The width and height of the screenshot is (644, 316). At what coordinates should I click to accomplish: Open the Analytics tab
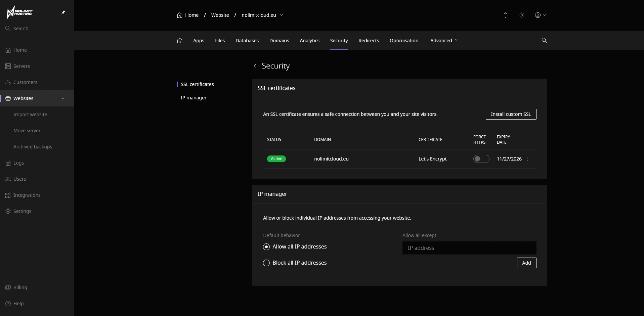309,41
